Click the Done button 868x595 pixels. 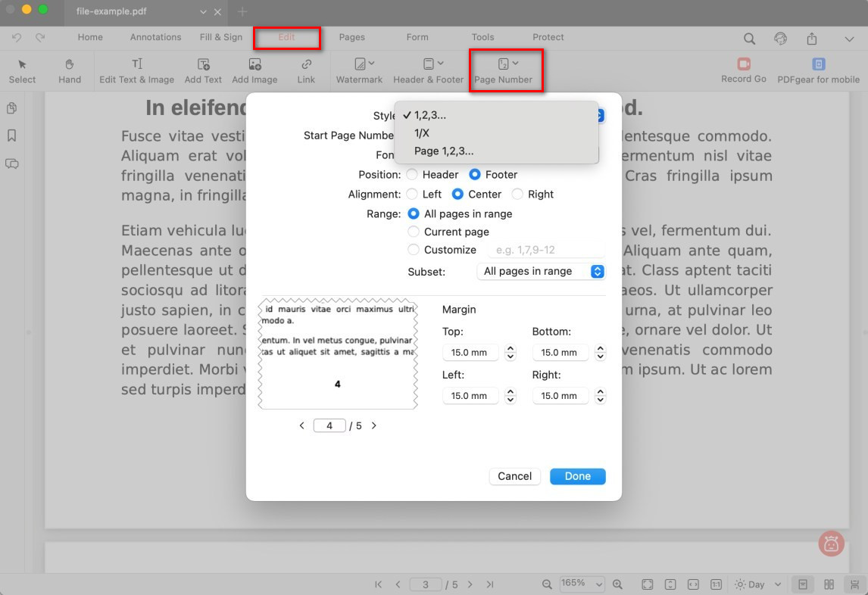coord(577,476)
